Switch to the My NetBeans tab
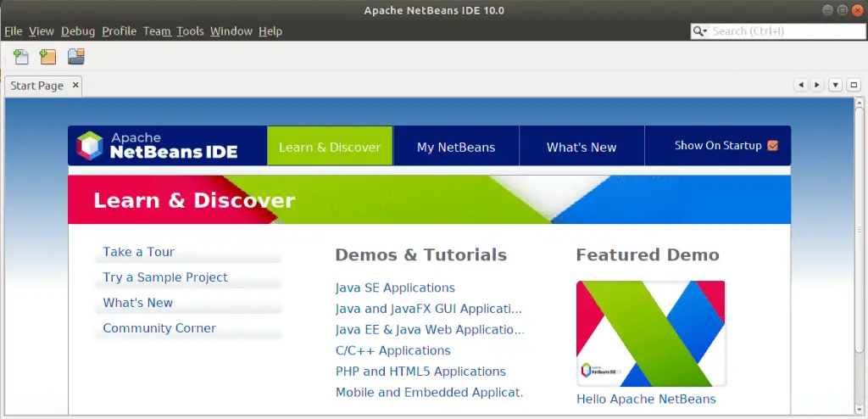Screen dimensions: 868x419 coord(456,146)
